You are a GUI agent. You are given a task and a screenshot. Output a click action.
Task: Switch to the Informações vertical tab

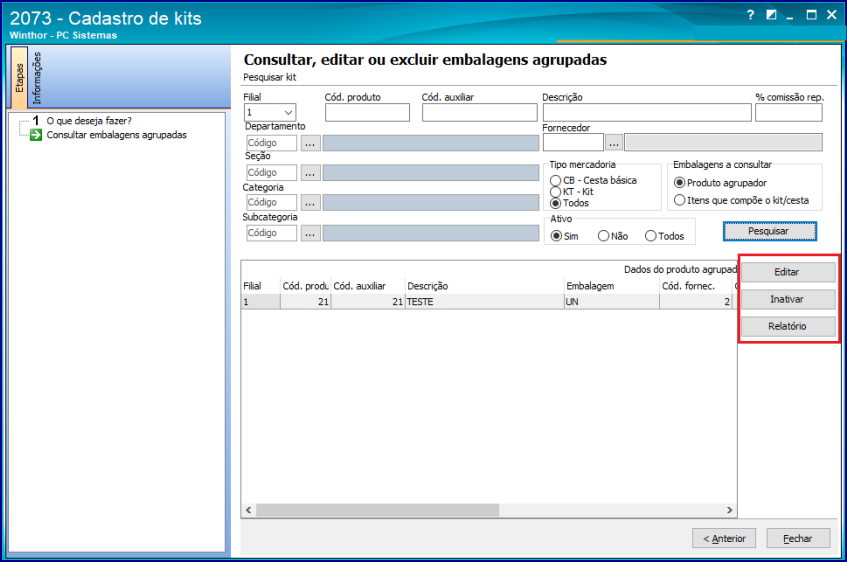point(36,77)
